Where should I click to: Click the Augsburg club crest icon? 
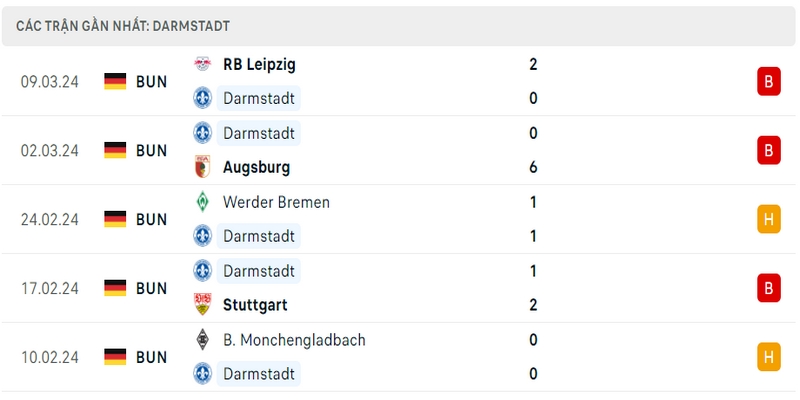pyautogui.click(x=203, y=166)
